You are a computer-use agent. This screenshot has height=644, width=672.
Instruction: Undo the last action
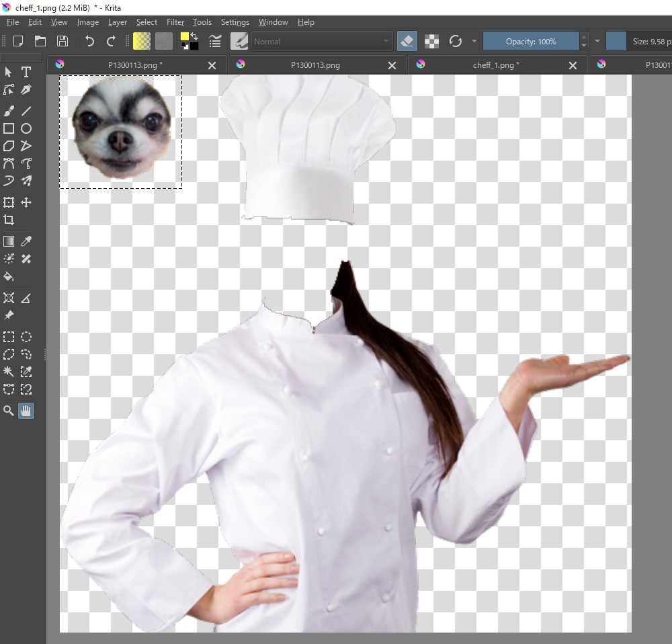click(89, 41)
